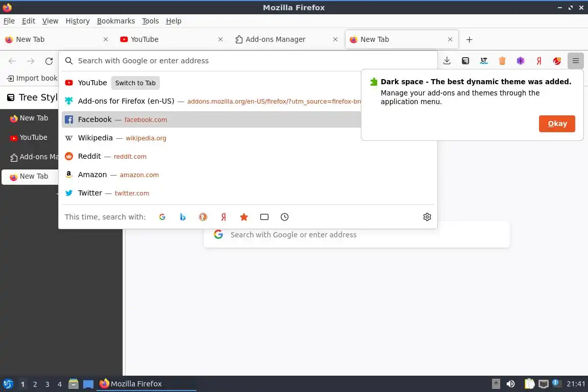Select Add-ons for Firefox suggestion

211,101
